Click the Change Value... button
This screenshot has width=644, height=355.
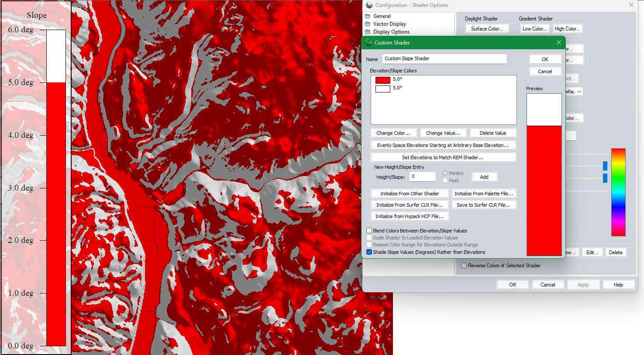(443, 133)
